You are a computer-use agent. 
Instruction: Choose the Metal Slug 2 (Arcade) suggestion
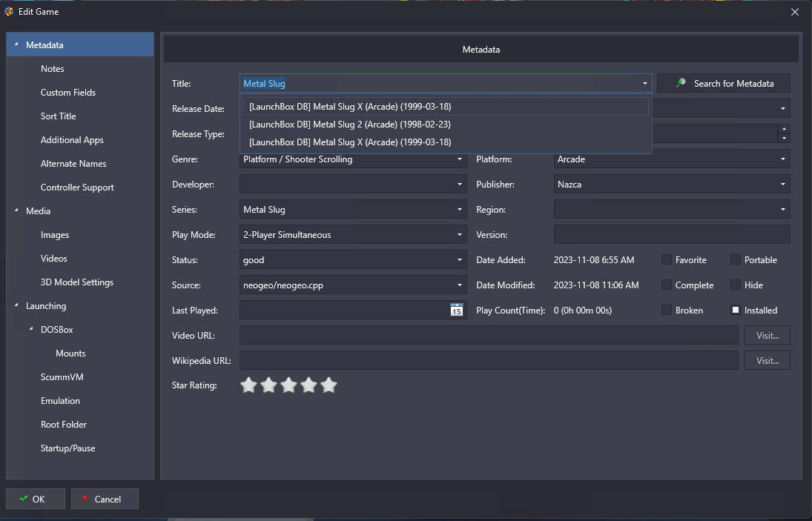point(446,125)
